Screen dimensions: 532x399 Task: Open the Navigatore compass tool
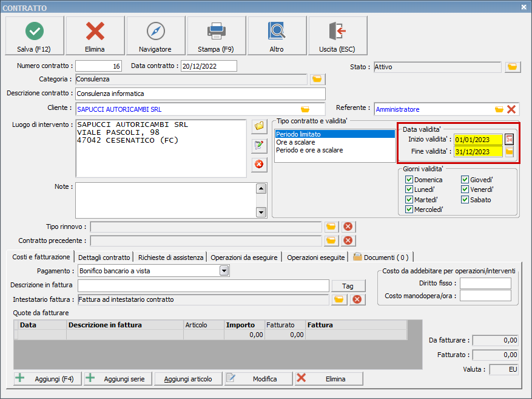coord(156,35)
